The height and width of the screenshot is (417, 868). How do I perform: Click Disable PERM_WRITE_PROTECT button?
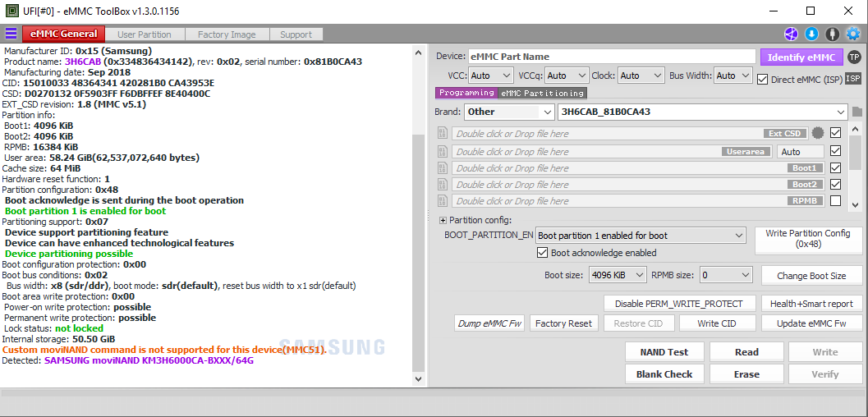tap(678, 304)
